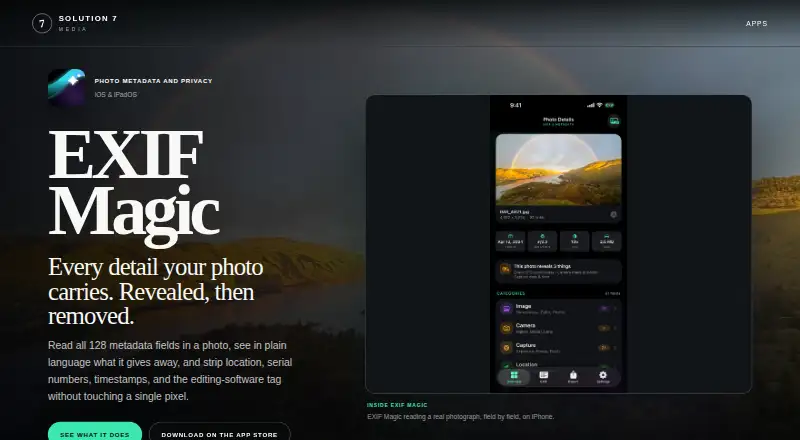Click the 'PHOTO METADATA AND PRIVACY' label
Viewport: 800px width, 440px height.
pyautogui.click(x=153, y=81)
